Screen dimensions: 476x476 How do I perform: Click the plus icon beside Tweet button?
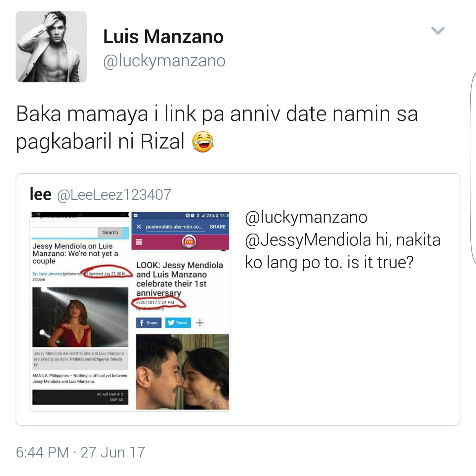[200, 323]
